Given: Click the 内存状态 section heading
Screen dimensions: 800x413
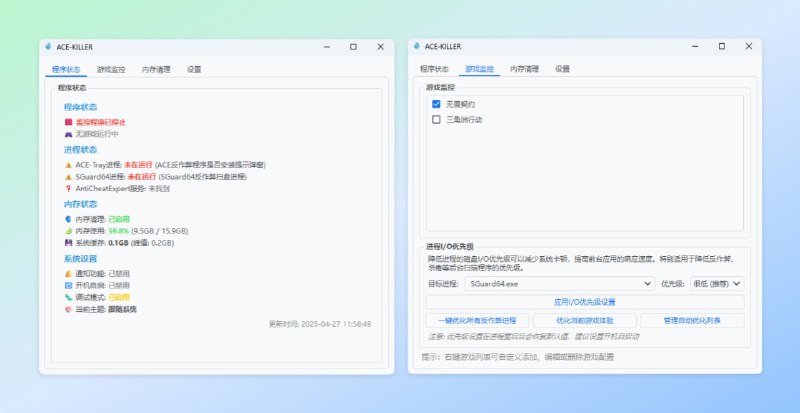Looking at the screenshot, I should click(80, 204).
